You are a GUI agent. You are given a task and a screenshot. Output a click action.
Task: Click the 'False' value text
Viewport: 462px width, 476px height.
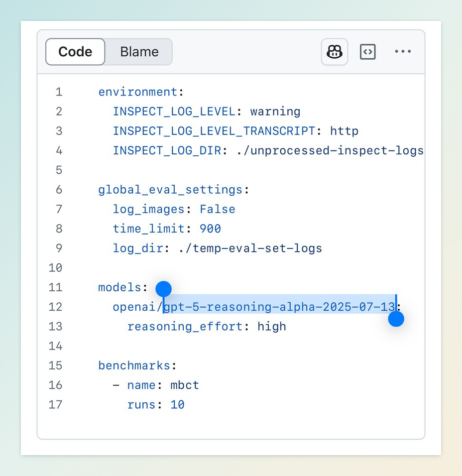[218, 209]
